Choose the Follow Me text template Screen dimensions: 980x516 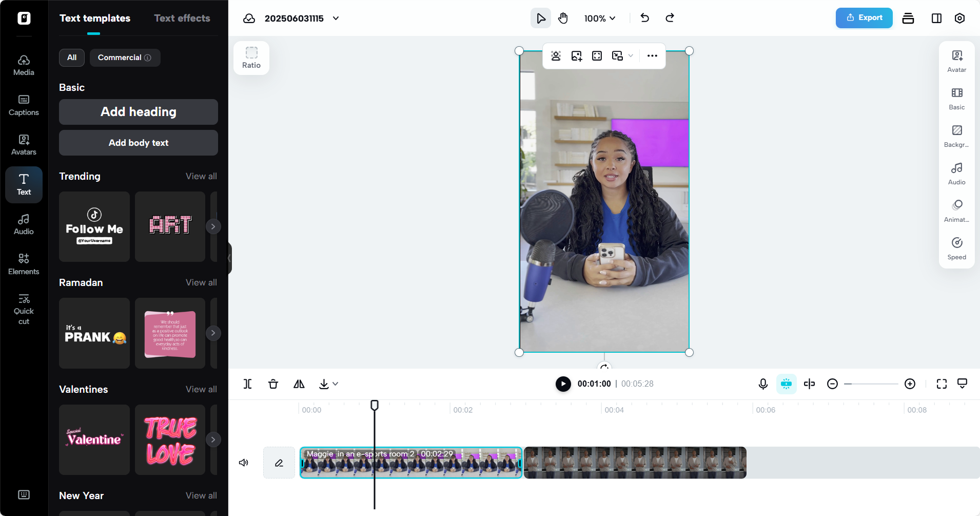94,226
